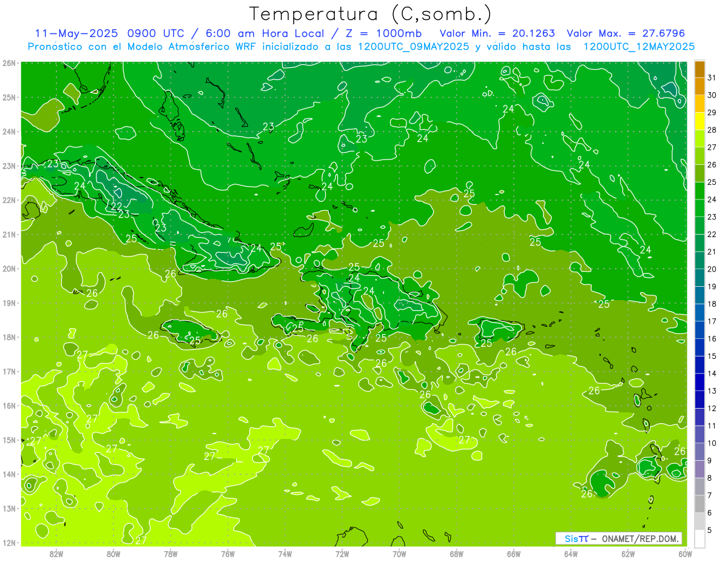728x562 pixels.
Task: Select the amber legend band between 29 and 30
Action: click(x=699, y=104)
